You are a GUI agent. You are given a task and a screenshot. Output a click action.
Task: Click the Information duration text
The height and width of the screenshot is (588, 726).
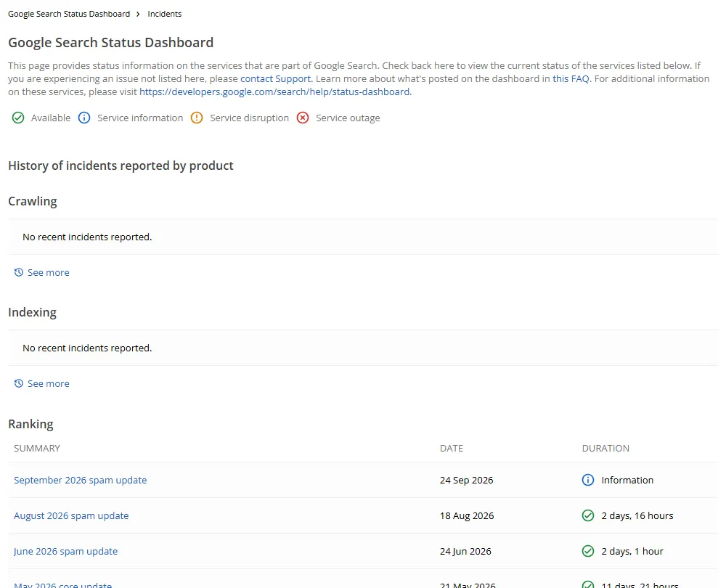[627, 480]
